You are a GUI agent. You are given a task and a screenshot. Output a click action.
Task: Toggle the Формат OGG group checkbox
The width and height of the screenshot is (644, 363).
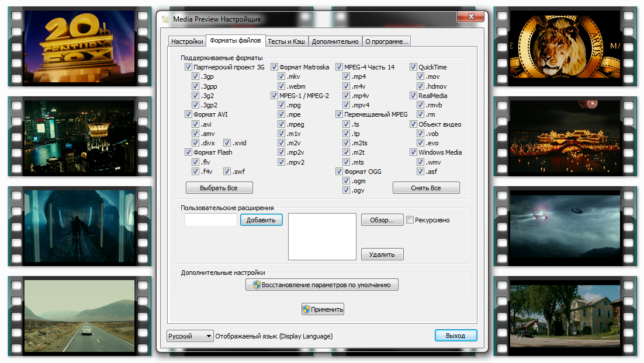(x=339, y=172)
